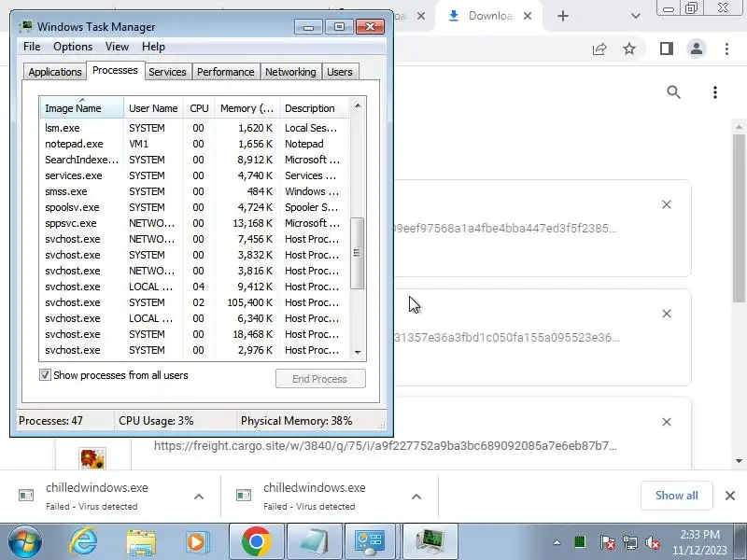Close the active Downloads tab
The height and width of the screenshot is (560, 747).
click(528, 16)
